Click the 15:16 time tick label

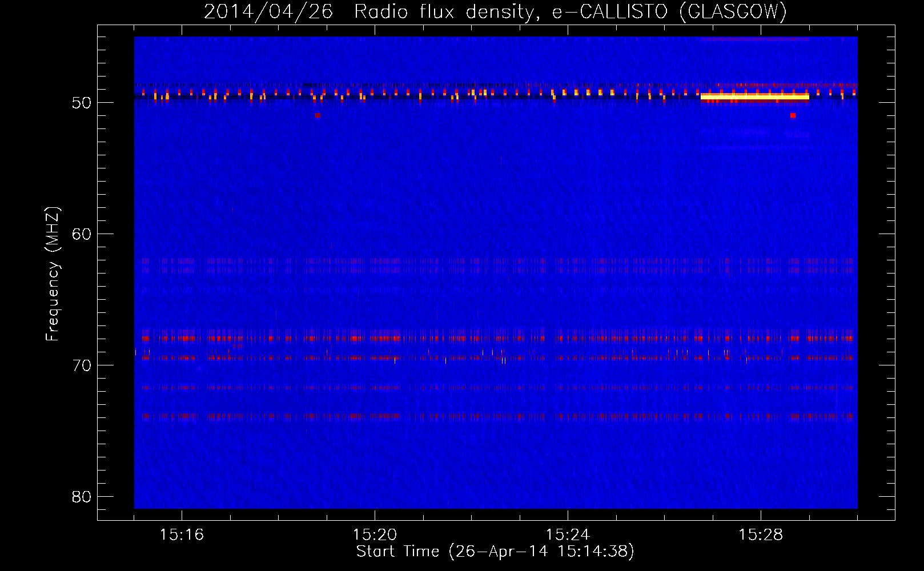182,534
